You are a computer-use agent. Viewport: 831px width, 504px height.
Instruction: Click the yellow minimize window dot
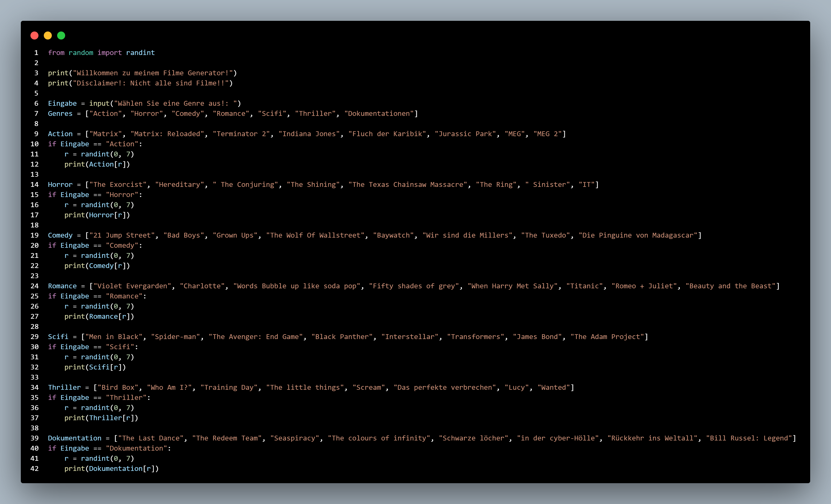pyautogui.click(x=48, y=36)
